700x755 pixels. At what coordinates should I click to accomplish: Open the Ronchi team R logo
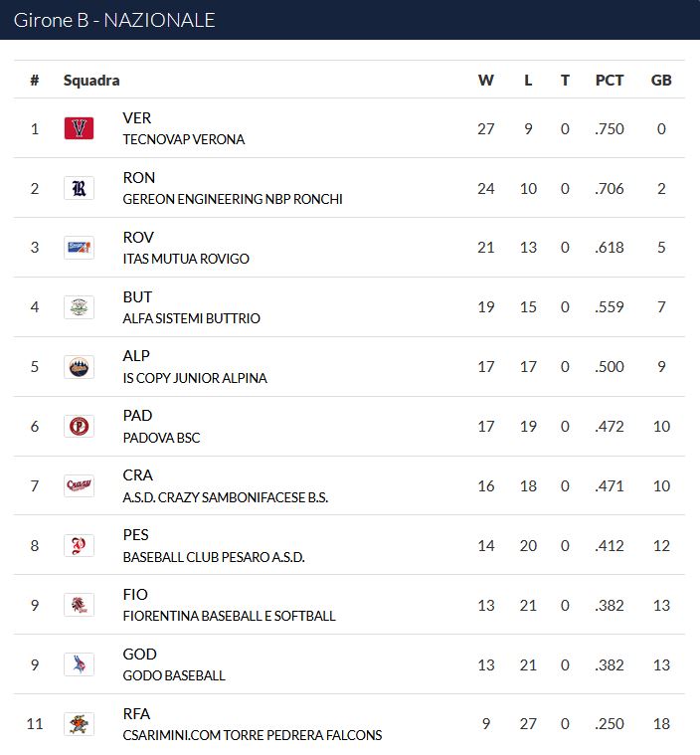79,188
